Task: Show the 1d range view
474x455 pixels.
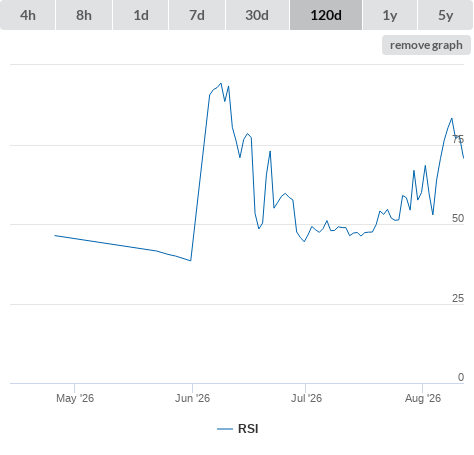Action: [141, 15]
